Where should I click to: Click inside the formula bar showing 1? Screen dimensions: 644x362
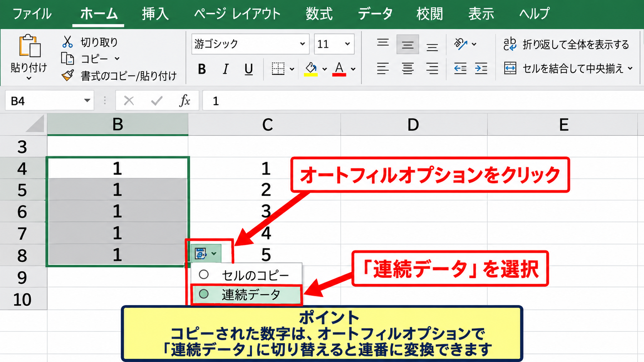point(423,101)
